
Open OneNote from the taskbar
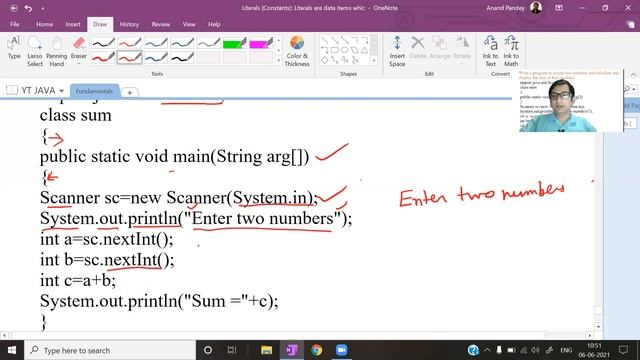point(291,350)
